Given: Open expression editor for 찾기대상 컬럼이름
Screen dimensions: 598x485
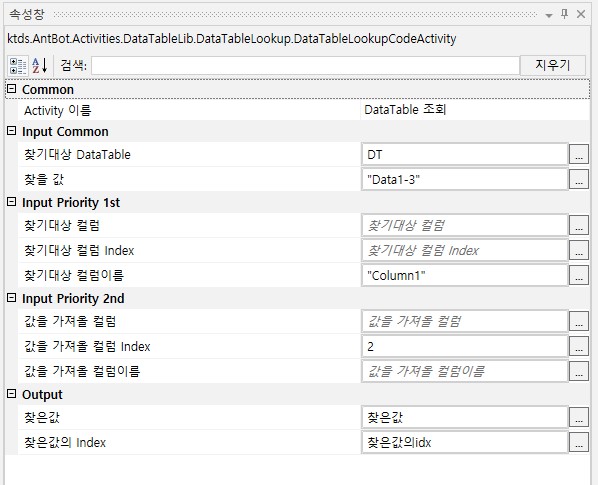Looking at the screenshot, I should (x=579, y=275).
